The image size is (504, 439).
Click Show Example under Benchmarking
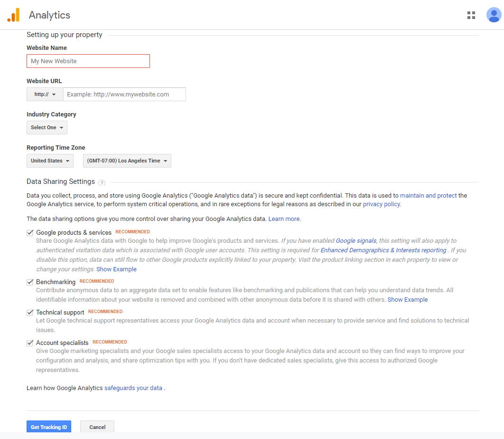[x=408, y=300]
